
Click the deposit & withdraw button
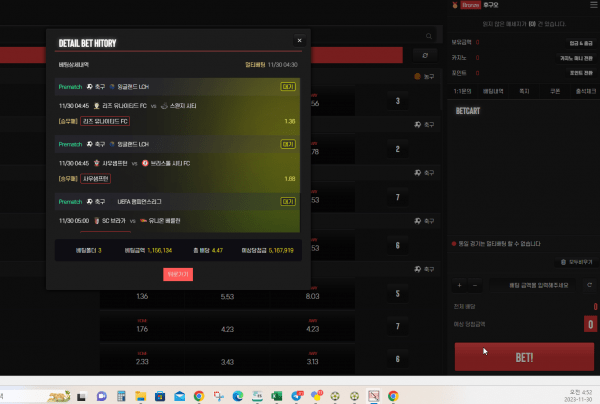pyautogui.click(x=581, y=43)
